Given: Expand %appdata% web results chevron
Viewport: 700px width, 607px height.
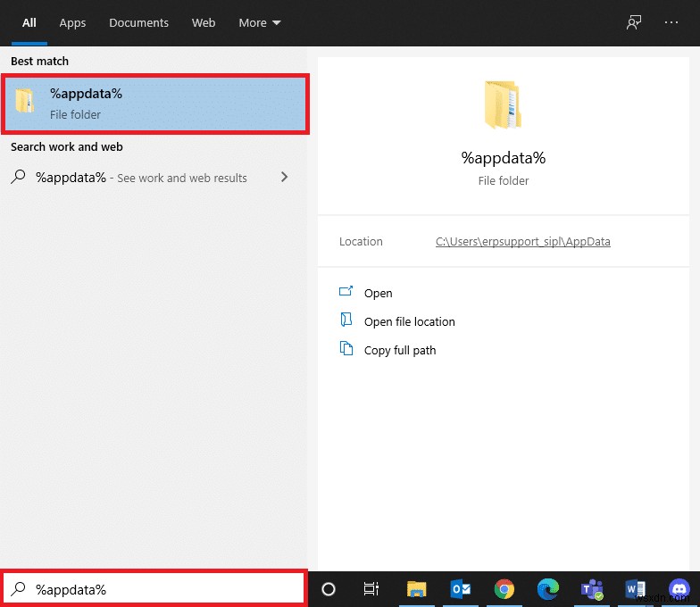Looking at the screenshot, I should point(284,178).
